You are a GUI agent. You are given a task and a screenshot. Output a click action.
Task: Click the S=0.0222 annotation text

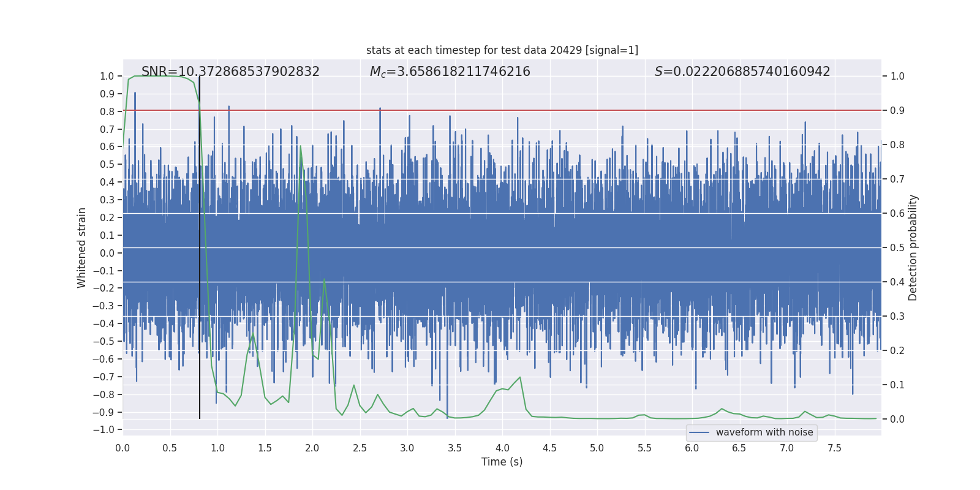742,72
